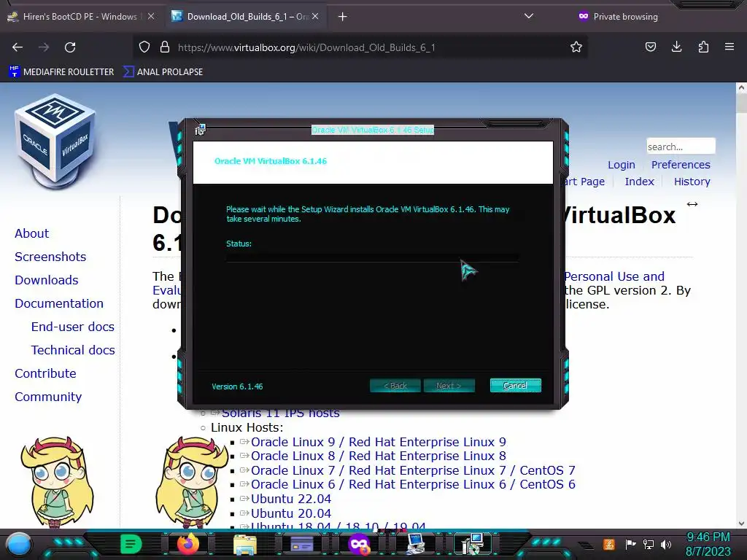Viewport: 747px width, 560px height.
Task: Click the setup window title bar icon
Action: pos(200,130)
